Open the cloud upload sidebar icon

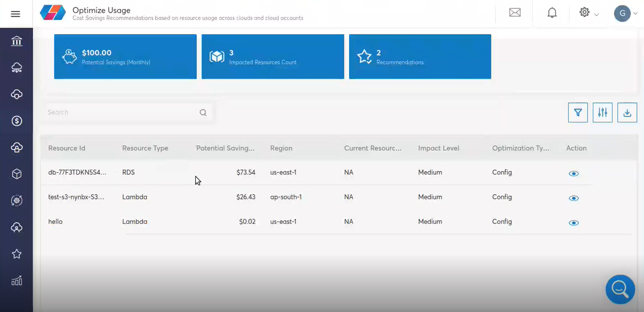point(17,147)
